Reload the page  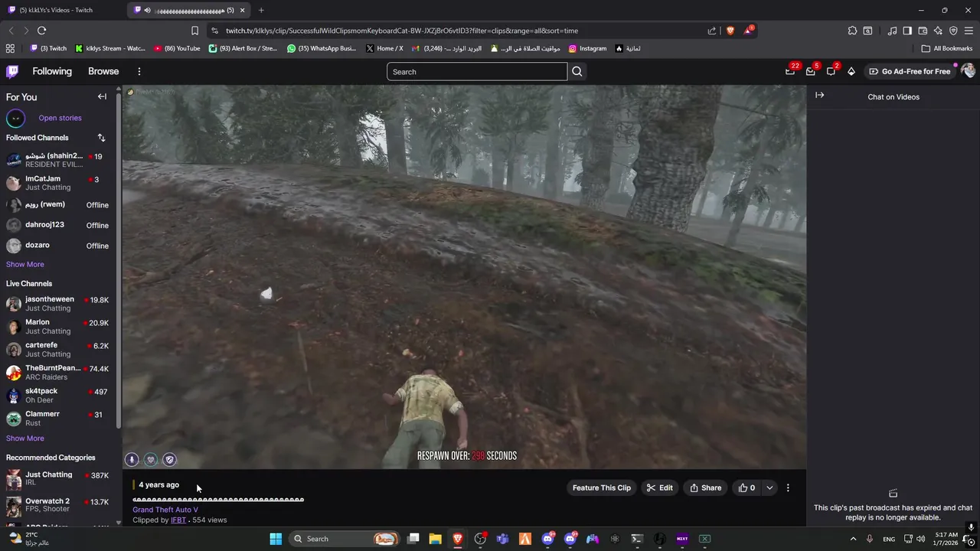[41, 31]
